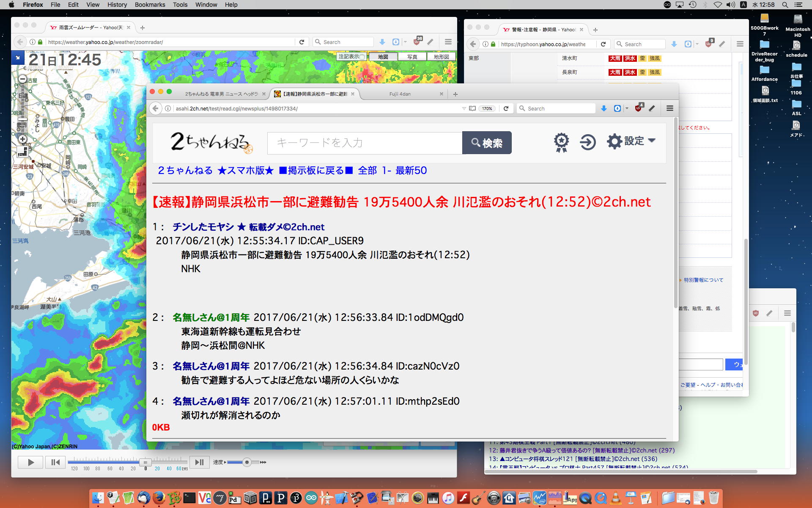
Task: Click the キーワードを入力 search field
Action: click(364, 143)
